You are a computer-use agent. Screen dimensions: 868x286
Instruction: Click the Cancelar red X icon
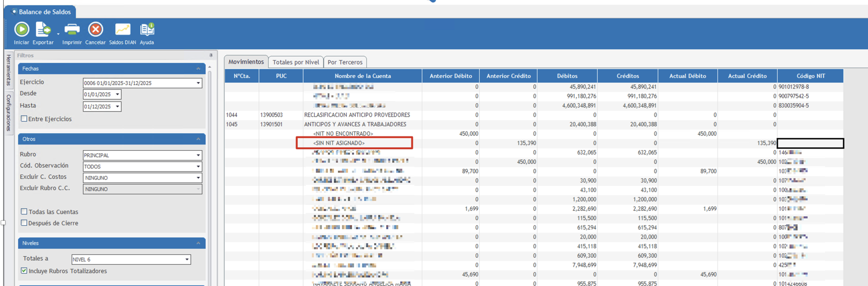point(95,29)
